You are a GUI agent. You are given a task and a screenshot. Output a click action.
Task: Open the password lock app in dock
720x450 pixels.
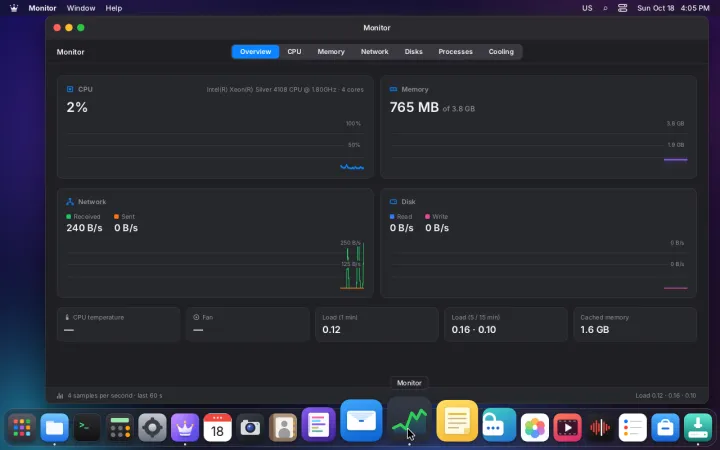pos(499,425)
